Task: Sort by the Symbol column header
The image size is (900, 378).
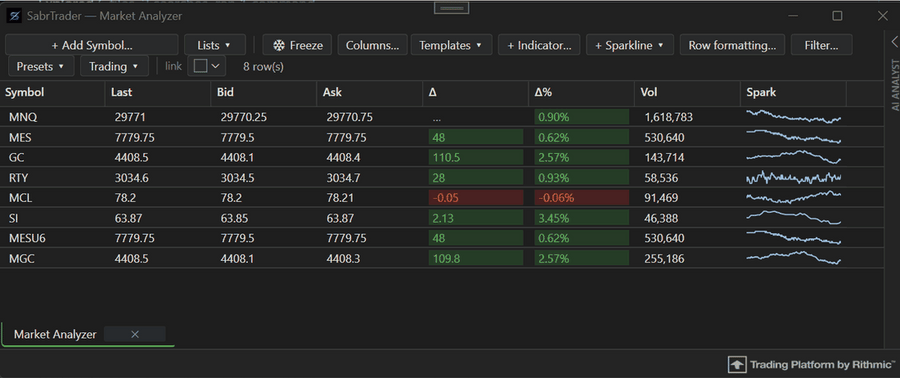Action: (x=52, y=92)
